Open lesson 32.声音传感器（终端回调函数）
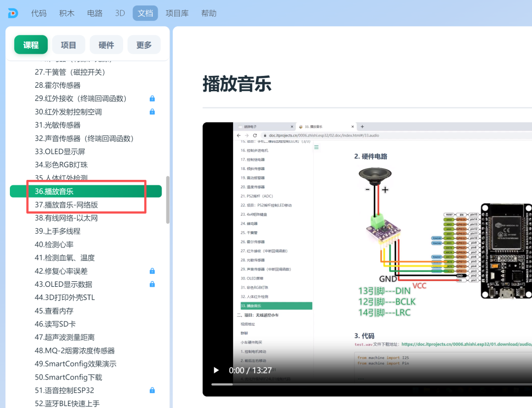 pos(86,138)
